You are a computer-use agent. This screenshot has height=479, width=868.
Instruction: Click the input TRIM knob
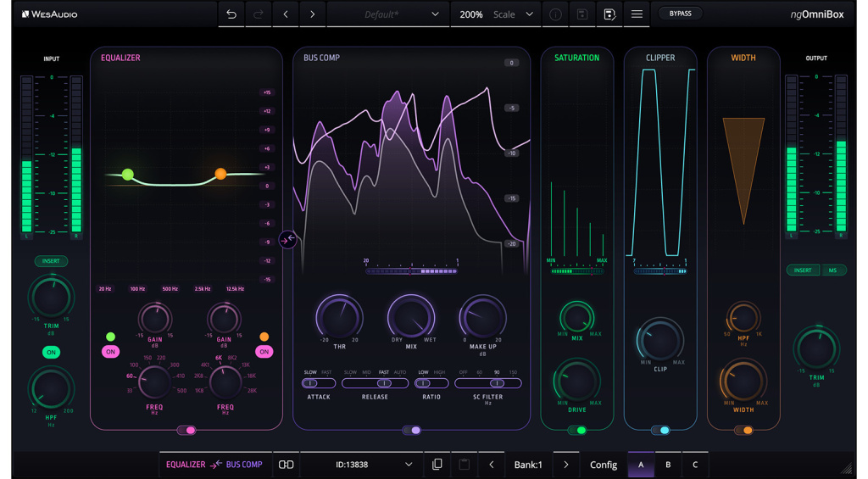point(51,298)
